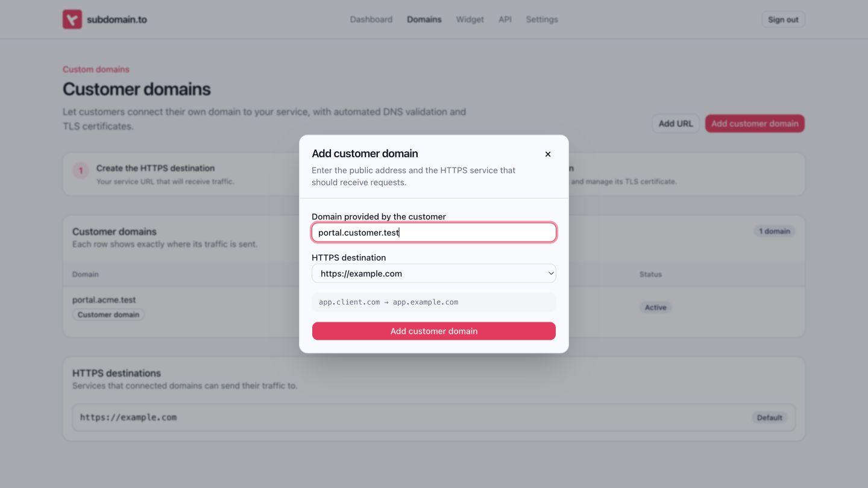Open the Widget nav item
868x488 pixels.
pyautogui.click(x=470, y=19)
